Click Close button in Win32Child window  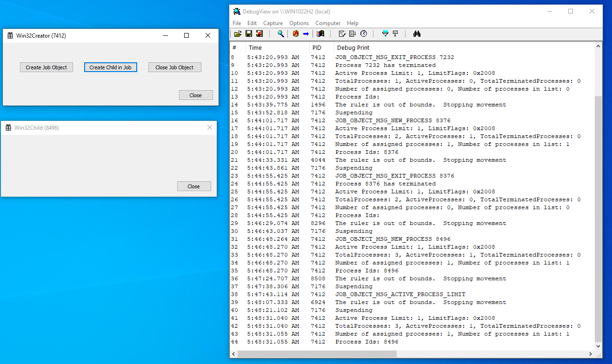[194, 186]
